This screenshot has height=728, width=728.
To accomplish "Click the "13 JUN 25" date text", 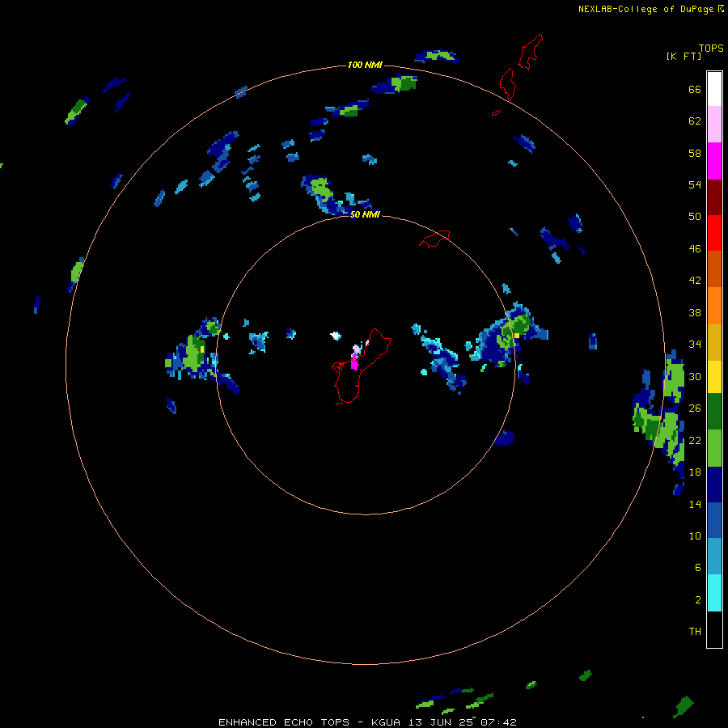I will pyautogui.click(x=441, y=722).
